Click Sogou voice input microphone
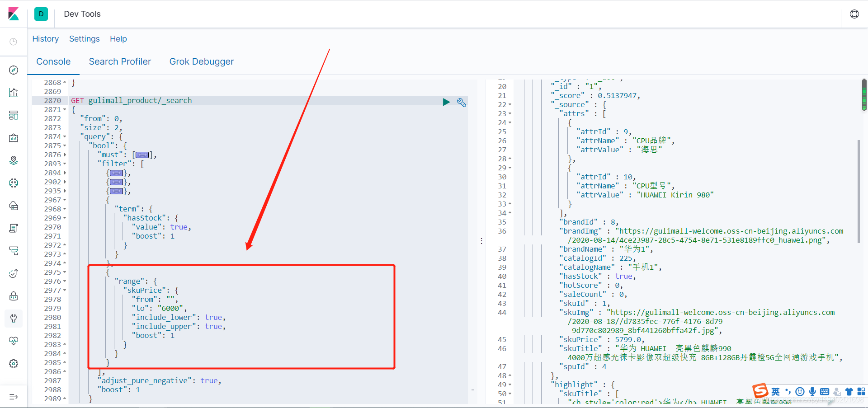The height and width of the screenshot is (408, 868). [812, 392]
